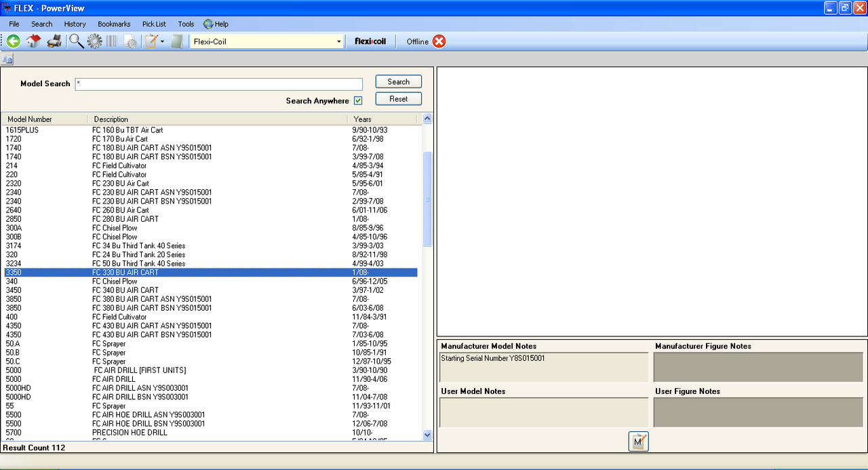Open the File menu
The width and height of the screenshot is (868, 470).
[14, 24]
